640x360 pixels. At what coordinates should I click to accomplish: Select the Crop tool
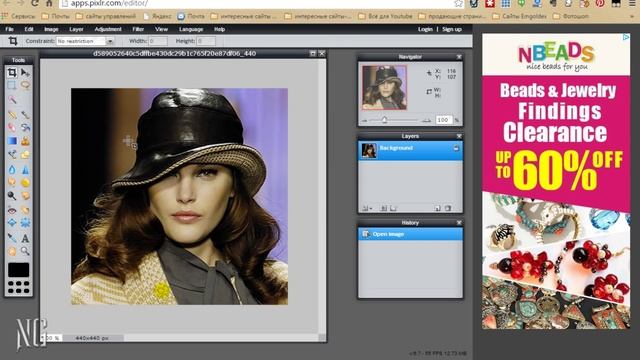[x=12, y=73]
